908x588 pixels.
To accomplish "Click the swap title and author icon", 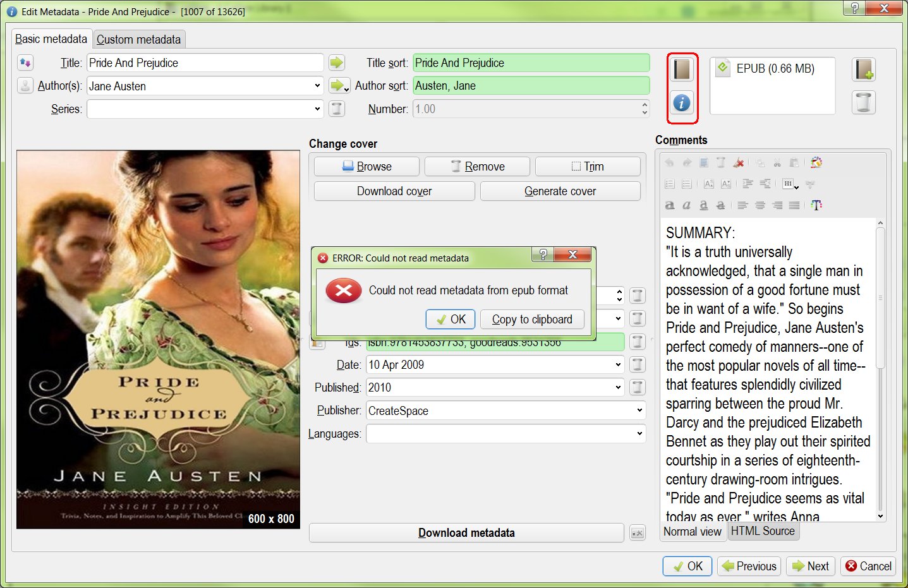I will point(25,63).
